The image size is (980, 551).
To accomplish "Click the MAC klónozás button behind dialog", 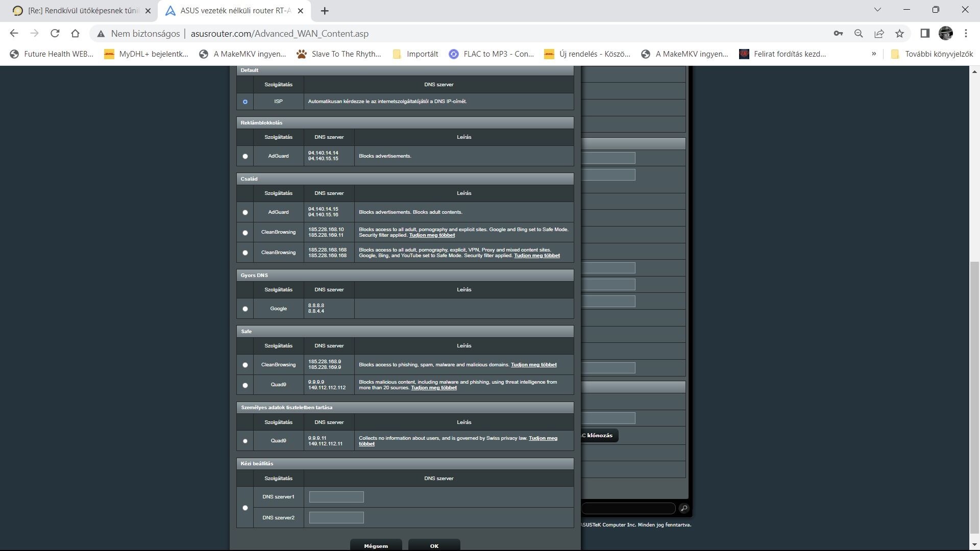I will (599, 435).
